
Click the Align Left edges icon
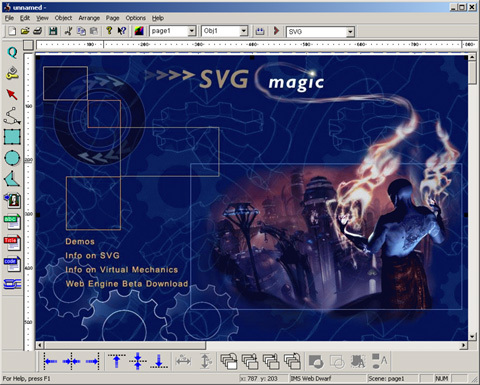point(50,361)
